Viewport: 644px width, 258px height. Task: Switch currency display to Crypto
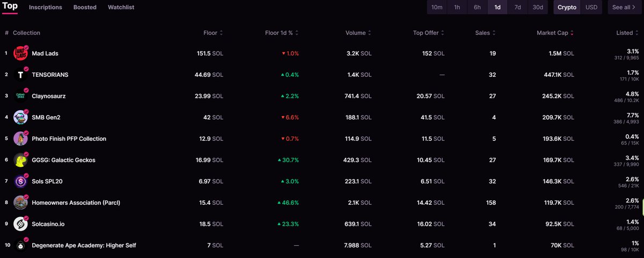[x=567, y=8]
